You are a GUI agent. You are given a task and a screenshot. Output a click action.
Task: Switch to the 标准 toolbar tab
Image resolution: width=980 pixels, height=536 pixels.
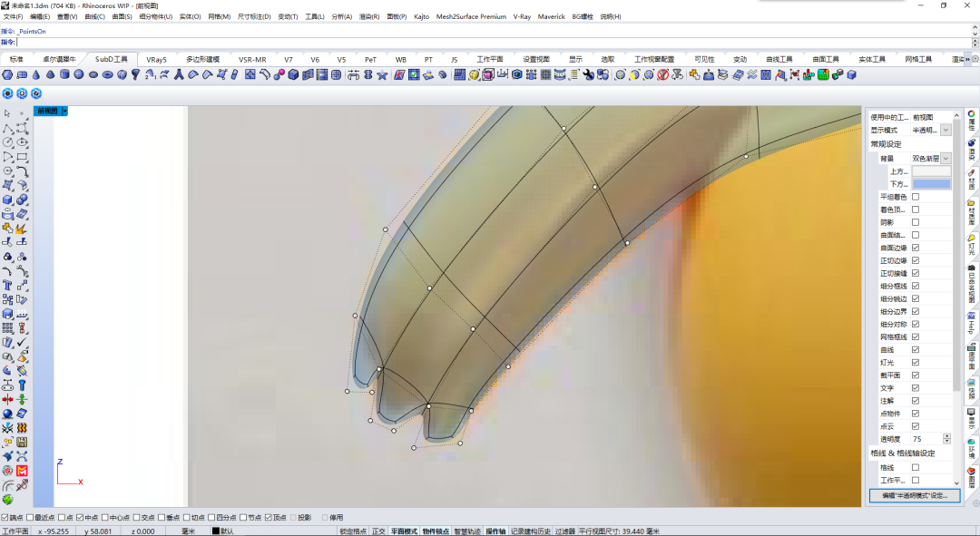point(17,59)
